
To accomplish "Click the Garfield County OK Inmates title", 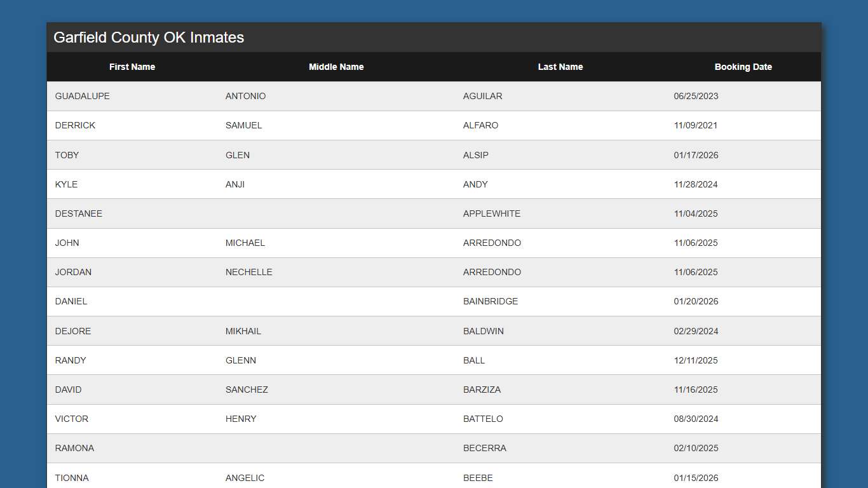I will coord(148,37).
